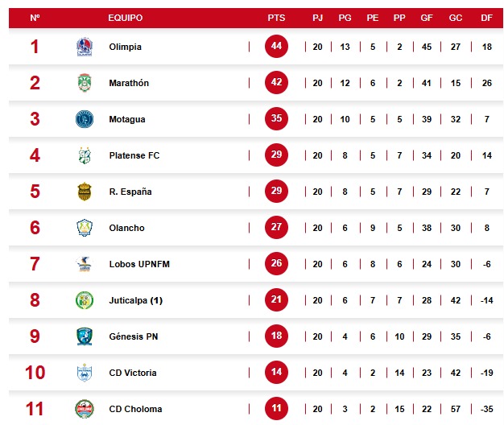Click the DF column header
Viewport: 504px width, 425px height.
point(486,18)
